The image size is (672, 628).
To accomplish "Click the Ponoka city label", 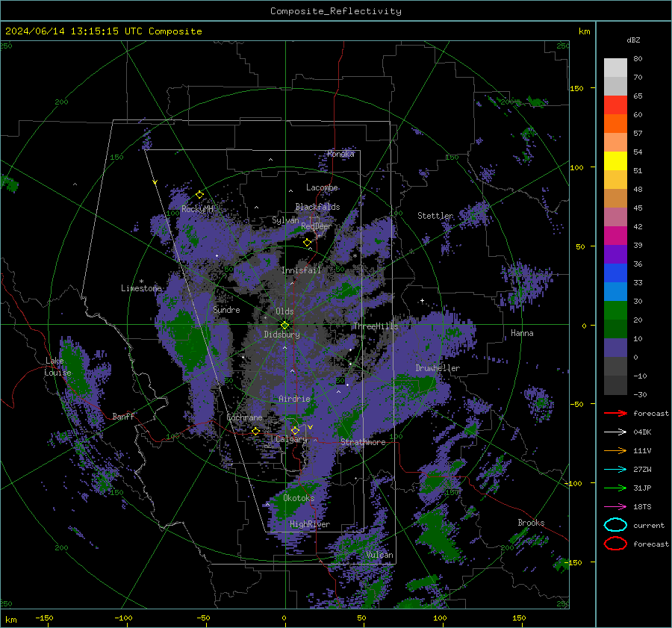I will 340,154.
